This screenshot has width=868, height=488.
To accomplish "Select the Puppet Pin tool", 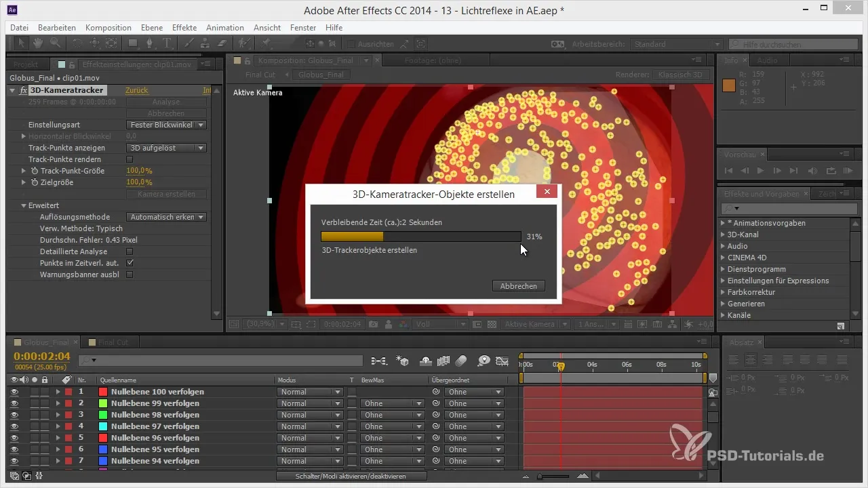I will tap(267, 43).
